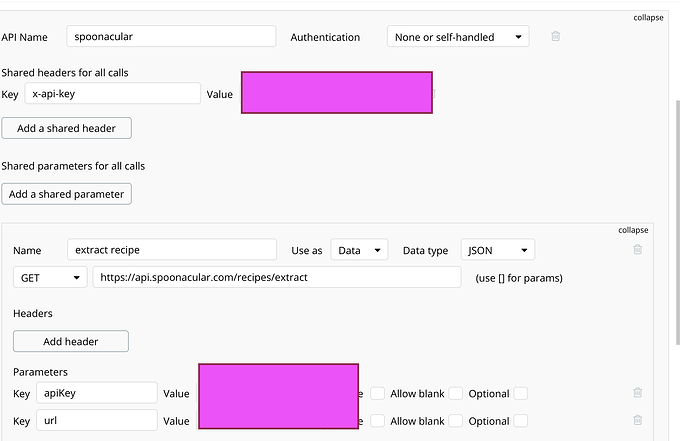Collapse the spoonacular API section
This screenshot has width=690, height=441.
click(x=648, y=17)
